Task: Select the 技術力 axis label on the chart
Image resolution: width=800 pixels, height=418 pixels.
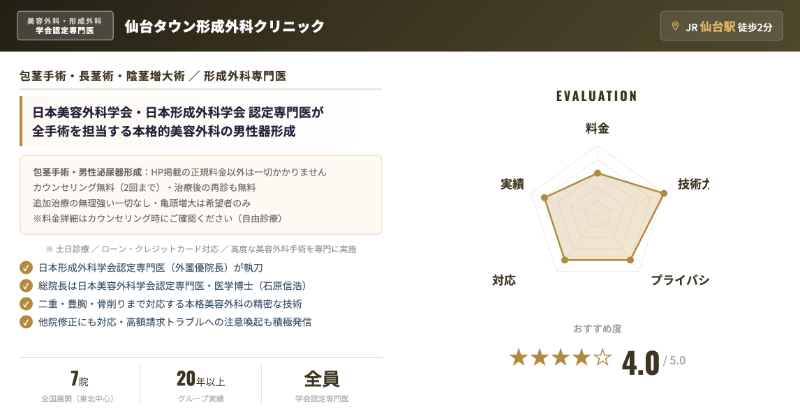Action: pyautogui.click(x=693, y=184)
